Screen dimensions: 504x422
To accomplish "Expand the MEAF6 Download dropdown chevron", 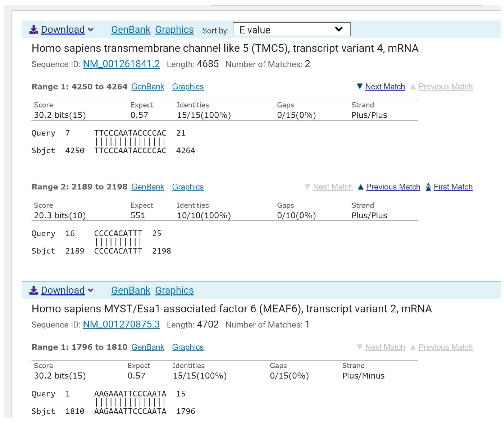I will click(x=91, y=290).
